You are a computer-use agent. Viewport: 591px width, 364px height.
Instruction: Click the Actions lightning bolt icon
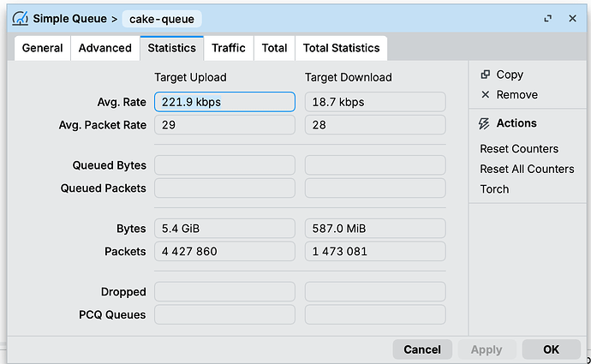point(484,123)
